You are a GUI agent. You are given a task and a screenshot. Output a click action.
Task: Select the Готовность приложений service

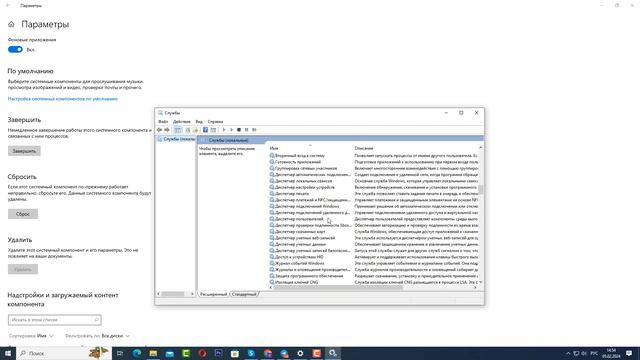pyautogui.click(x=298, y=162)
